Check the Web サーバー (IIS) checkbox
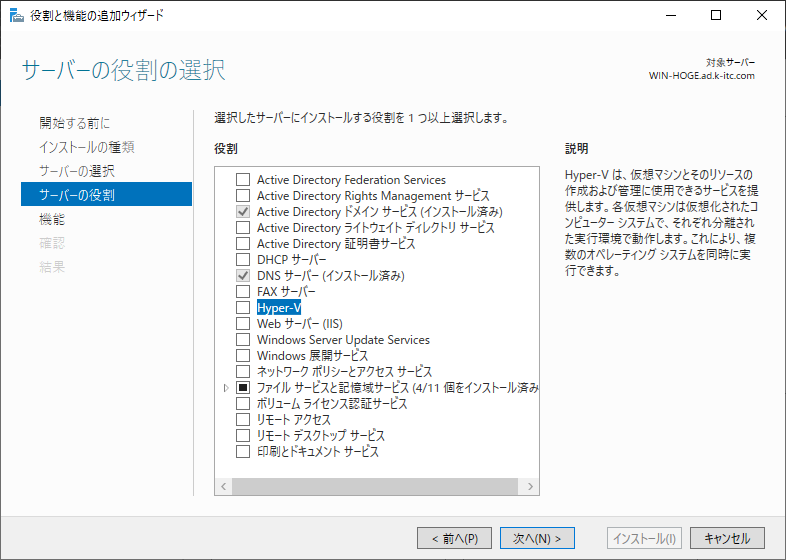The height and width of the screenshot is (560, 786). [243, 323]
